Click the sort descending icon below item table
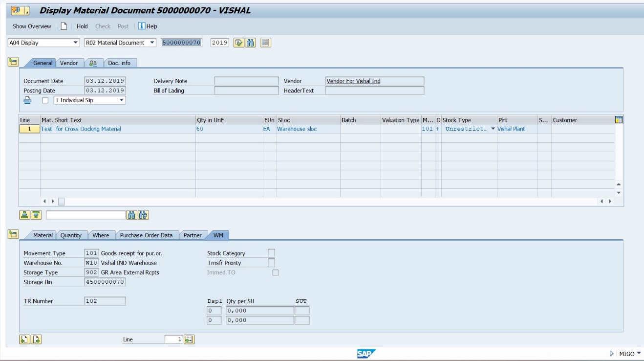The width and height of the screenshot is (644, 361). [36, 215]
